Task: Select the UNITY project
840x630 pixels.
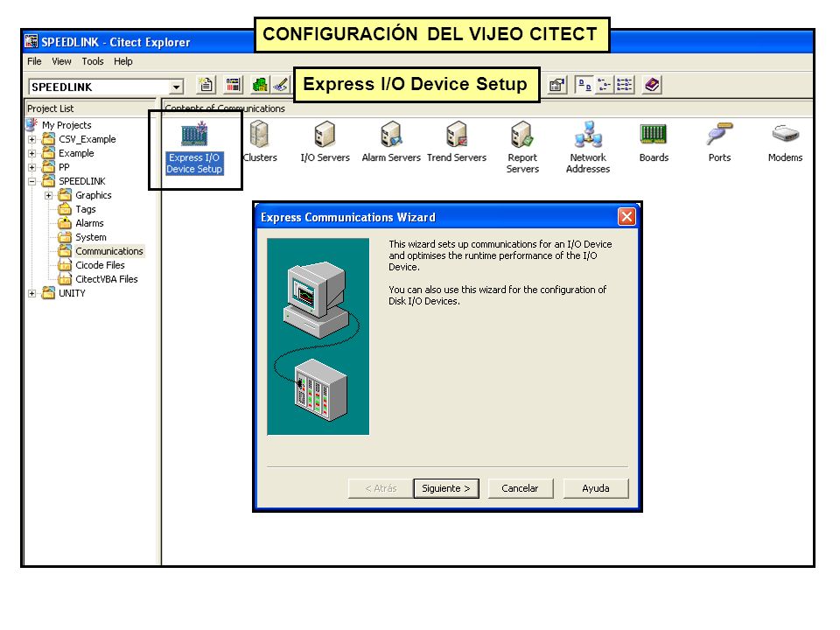Action: click(x=72, y=294)
